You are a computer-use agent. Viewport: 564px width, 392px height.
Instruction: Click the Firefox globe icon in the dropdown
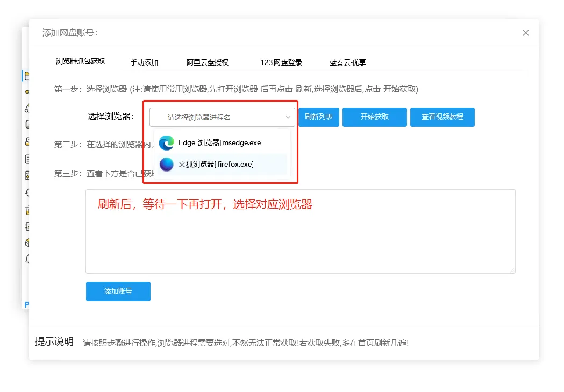click(x=166, y=164)
